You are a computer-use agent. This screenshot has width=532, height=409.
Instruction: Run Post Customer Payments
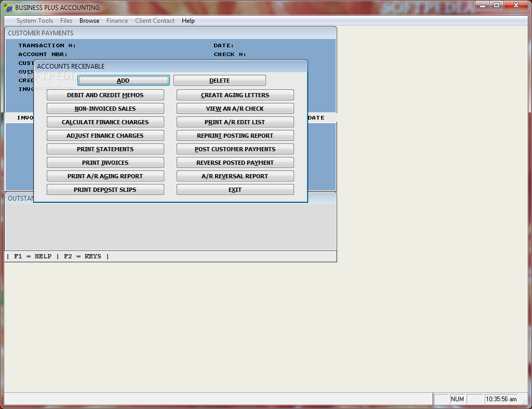[x=235, y=149]
